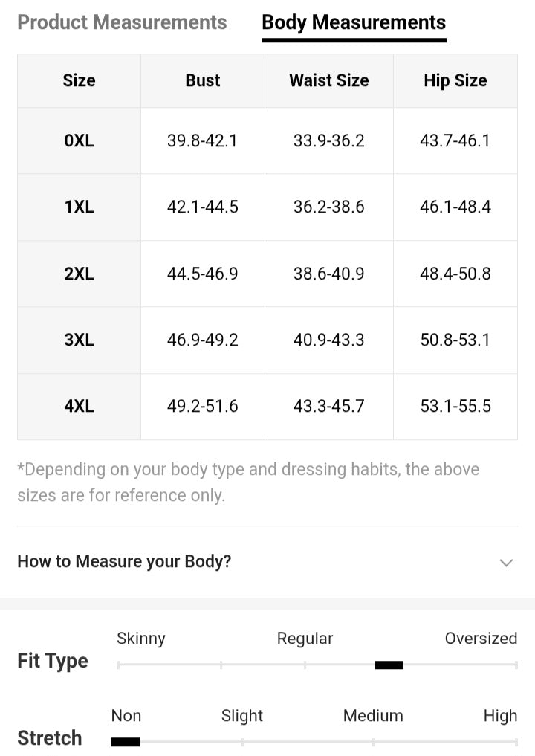The image size is (535, 756).
Task: Click the Medium stretch label
Action: point(373,716)
